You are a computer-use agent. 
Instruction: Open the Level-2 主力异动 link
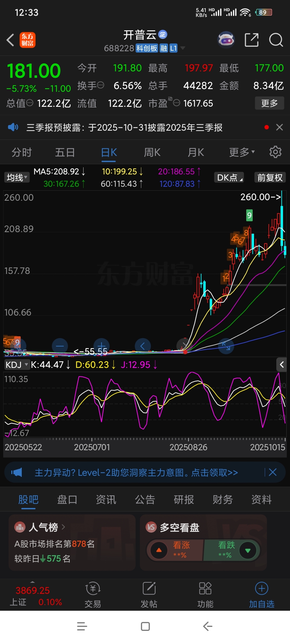(136, 472)
